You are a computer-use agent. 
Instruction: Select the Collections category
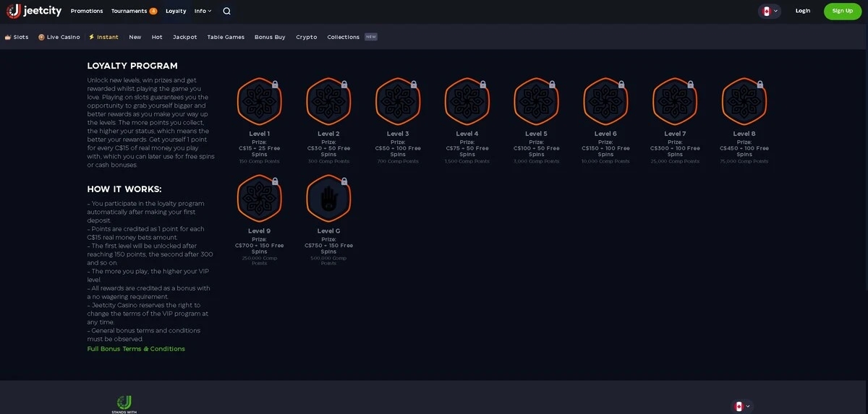(344, 37)
